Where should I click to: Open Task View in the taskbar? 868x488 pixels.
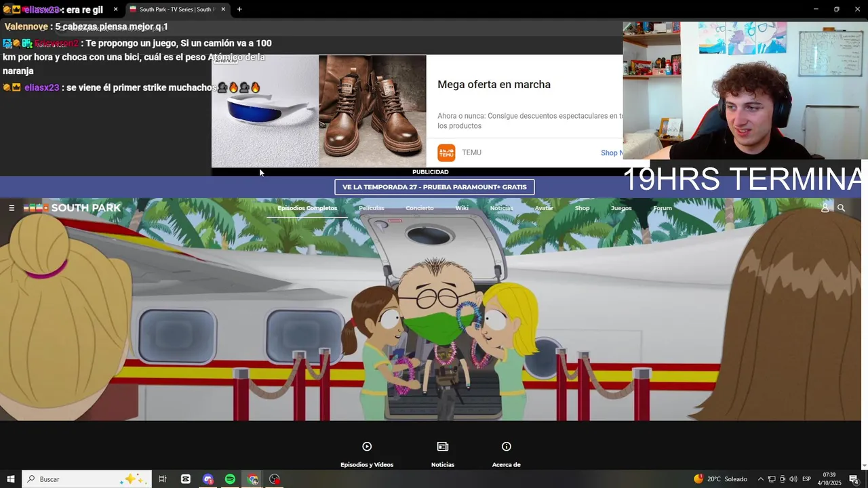pos(163,479)
